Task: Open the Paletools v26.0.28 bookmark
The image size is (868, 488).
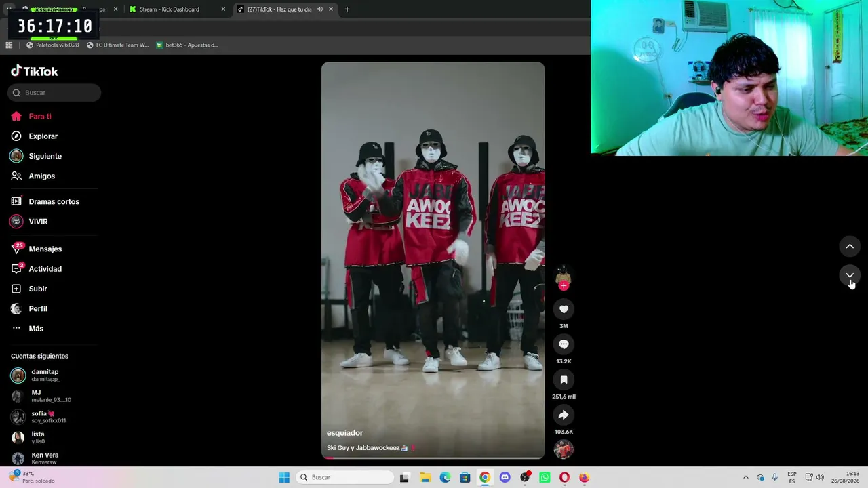Action: pyautogui.click(x=53, y=45)
